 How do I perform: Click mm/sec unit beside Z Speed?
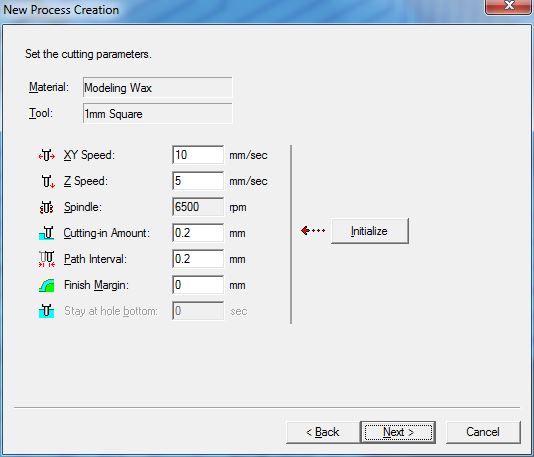click(248, 181)
